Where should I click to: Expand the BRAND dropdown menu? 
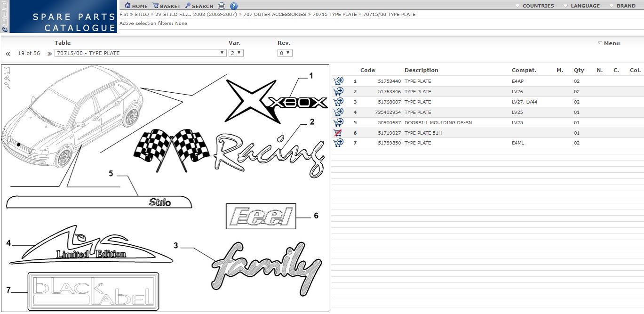click(622, 6)
